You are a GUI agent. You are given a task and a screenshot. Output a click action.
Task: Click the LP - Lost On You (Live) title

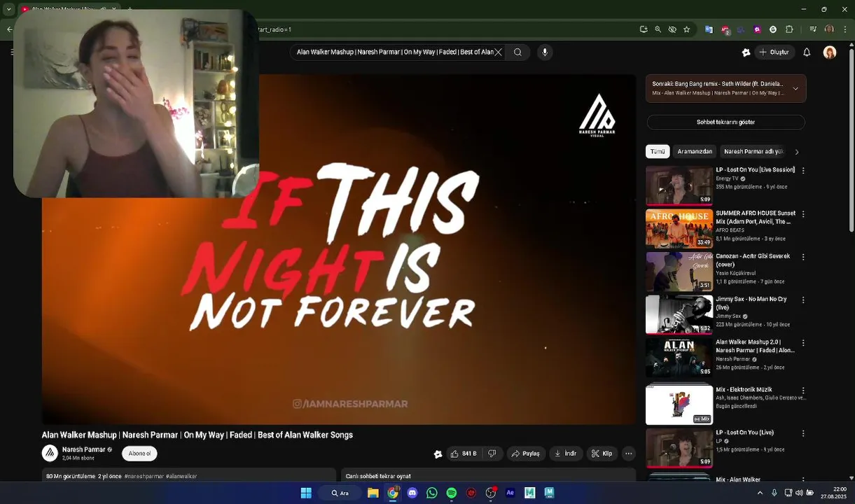coord(745,433)
